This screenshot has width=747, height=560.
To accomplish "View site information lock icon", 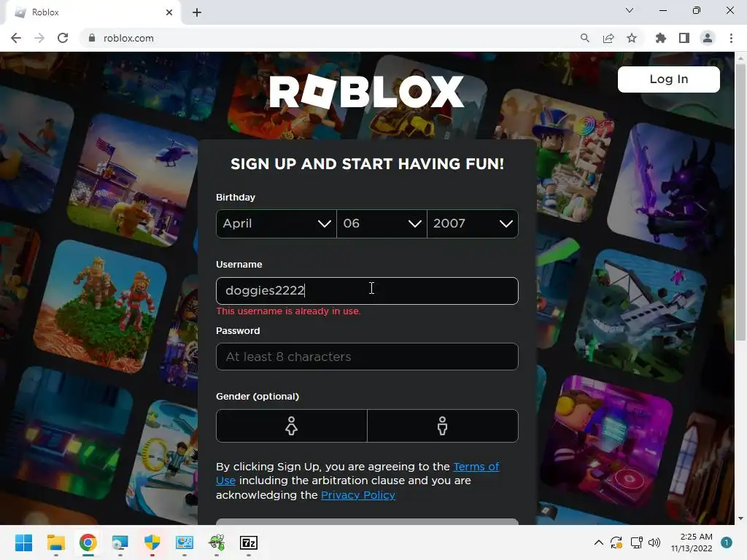I will pos(92,38).
